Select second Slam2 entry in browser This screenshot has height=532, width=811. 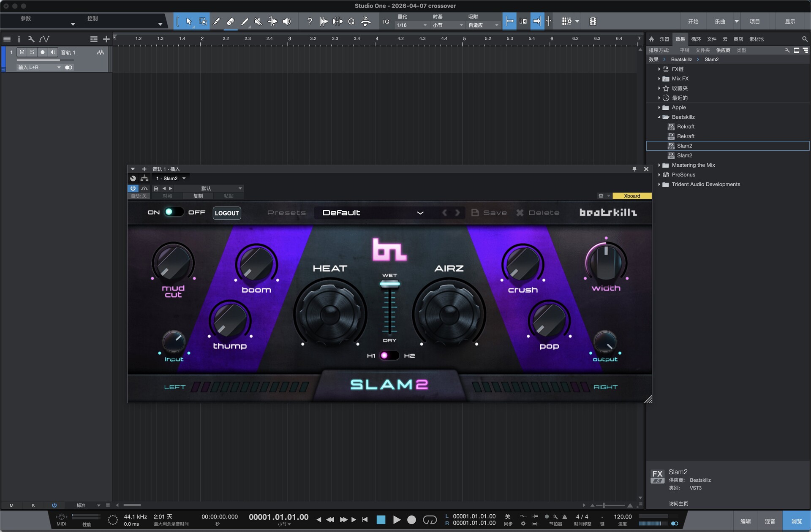[728, 155]
